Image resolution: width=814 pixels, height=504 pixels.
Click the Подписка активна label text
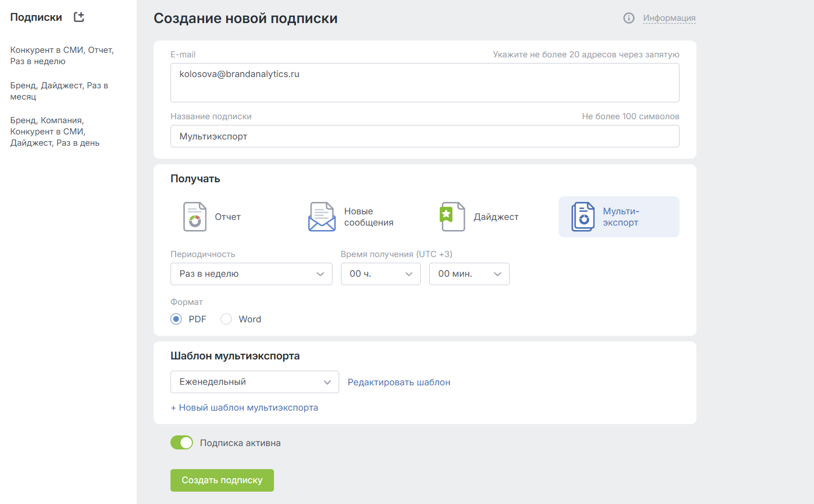coord(240,443)
